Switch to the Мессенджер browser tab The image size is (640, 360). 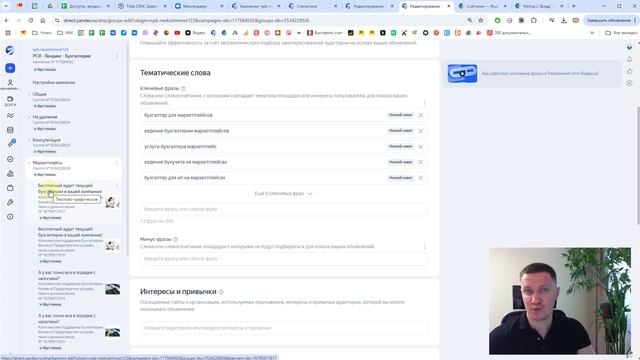click(x=198, y=6)
